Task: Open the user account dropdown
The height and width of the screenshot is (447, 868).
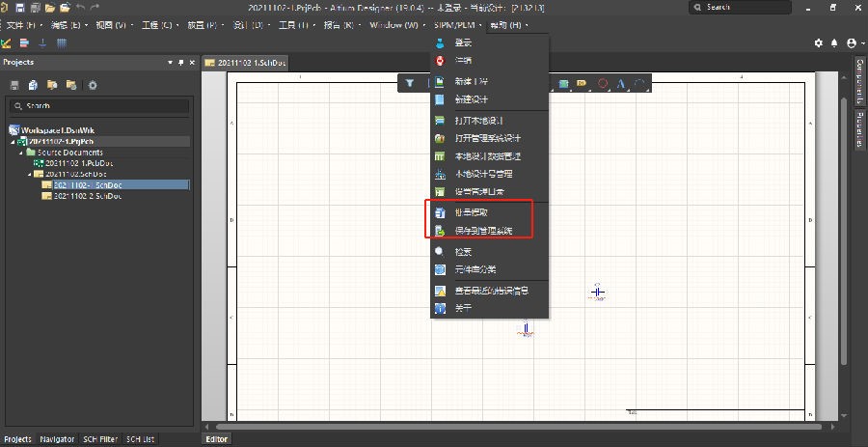Action: point(853,43)
